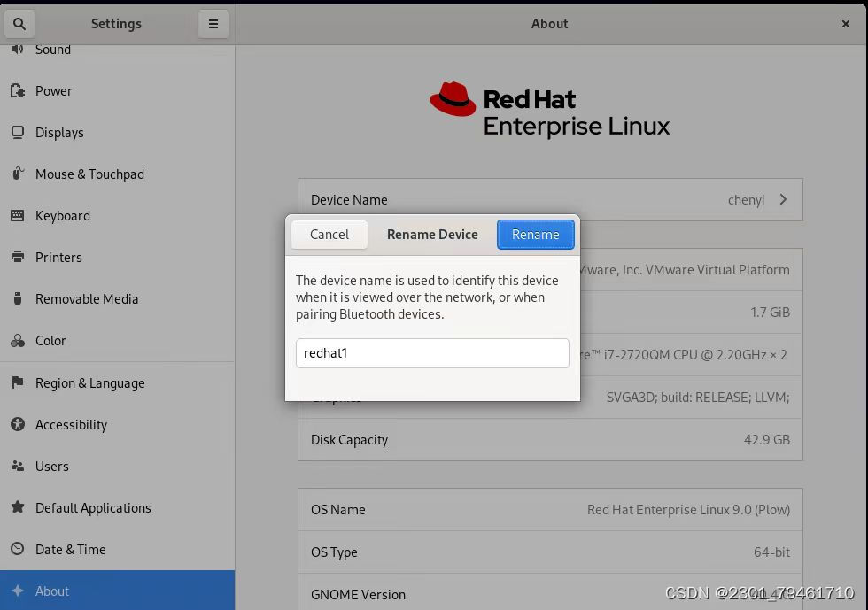This screenshot has width=868, height=610.
Task: Click the Rename Device dialog title
Action: point(432,234)
